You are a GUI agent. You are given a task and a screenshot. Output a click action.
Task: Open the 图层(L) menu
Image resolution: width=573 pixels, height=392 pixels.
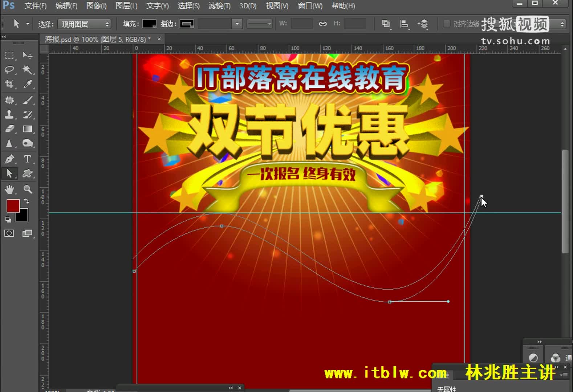pyautogui.click(x=126, y=6)
